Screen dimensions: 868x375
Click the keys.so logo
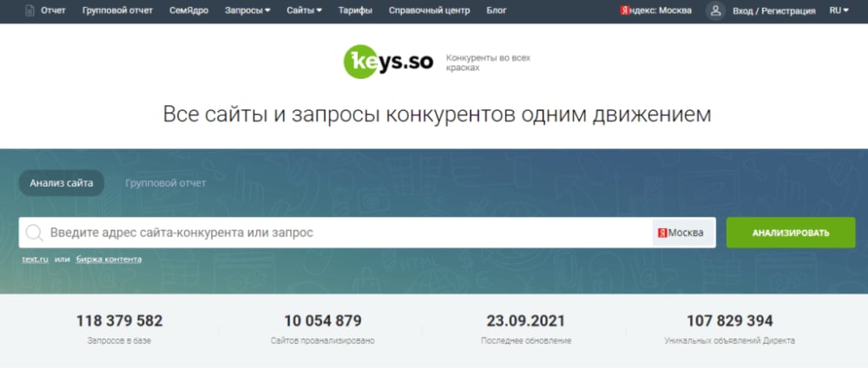pos(388,62)
